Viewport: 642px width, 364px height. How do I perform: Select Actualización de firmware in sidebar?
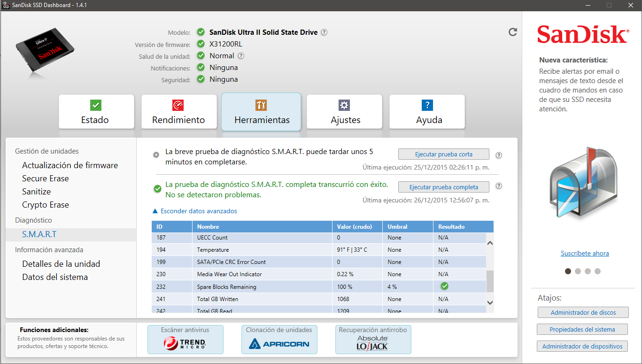pos(70,165)
